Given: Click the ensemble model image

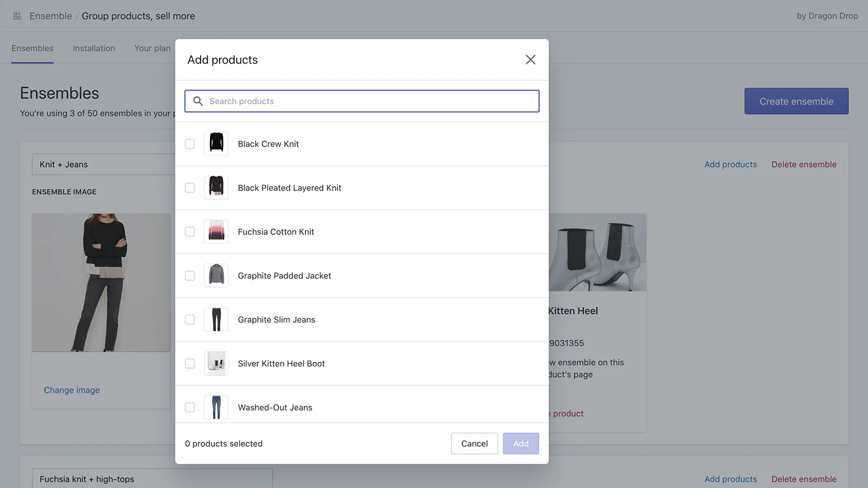Looking at the screenshot, I should (x=101, y=282).
